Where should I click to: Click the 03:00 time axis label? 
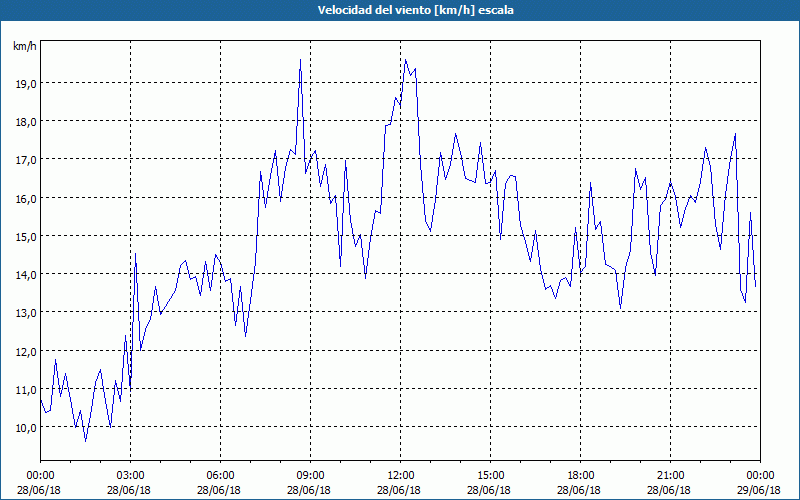click(x=131, y=476)
